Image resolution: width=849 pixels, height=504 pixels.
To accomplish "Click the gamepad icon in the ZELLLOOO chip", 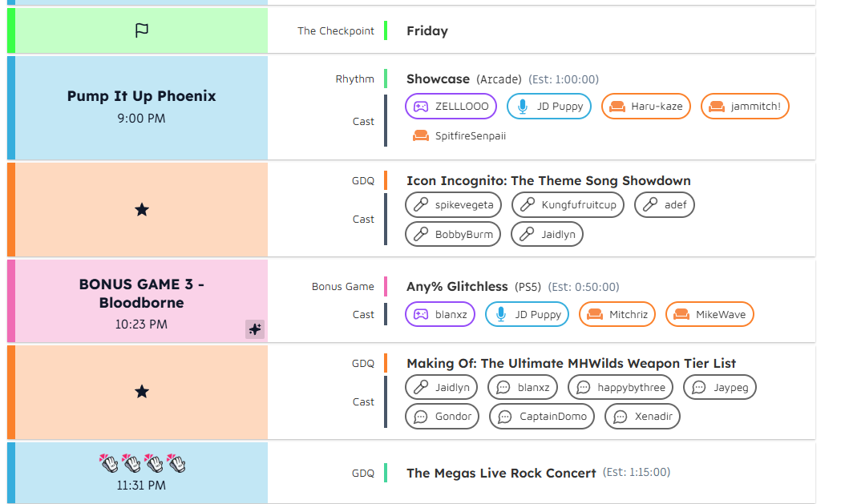I will tap(421, 107).
